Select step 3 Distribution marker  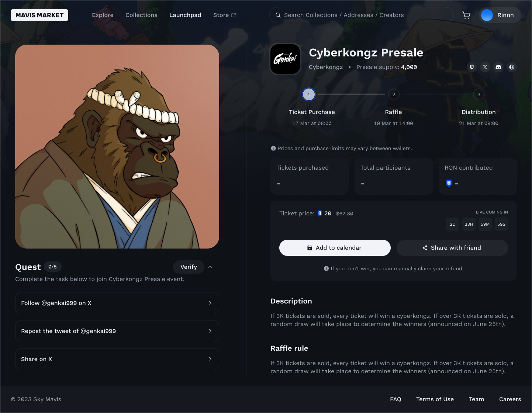point(479,94)
